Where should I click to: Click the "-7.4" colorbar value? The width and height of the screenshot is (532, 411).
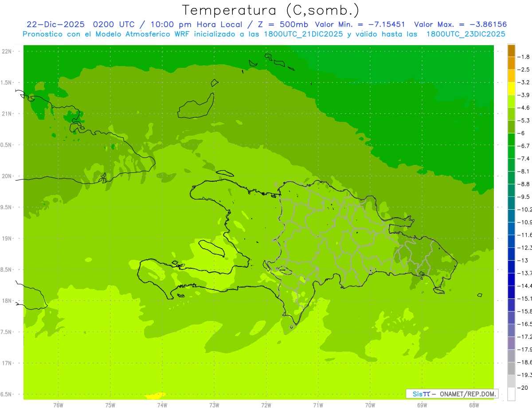(524, 159)
